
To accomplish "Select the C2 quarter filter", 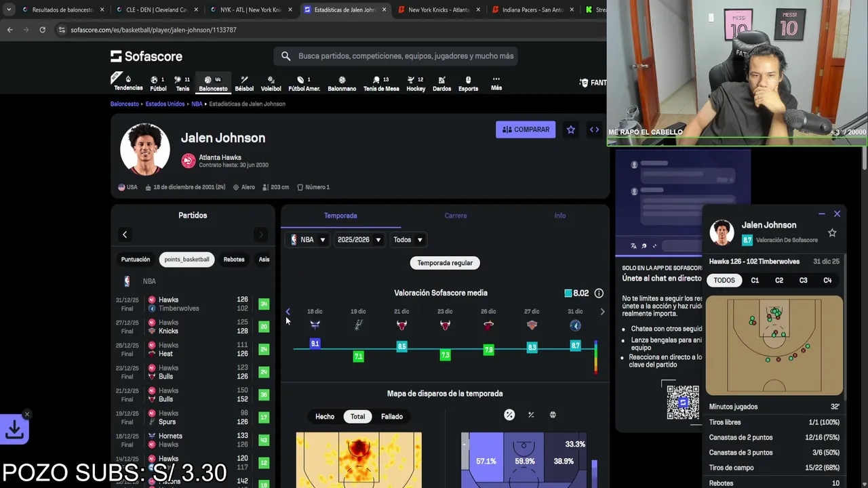I will [779, 280].
